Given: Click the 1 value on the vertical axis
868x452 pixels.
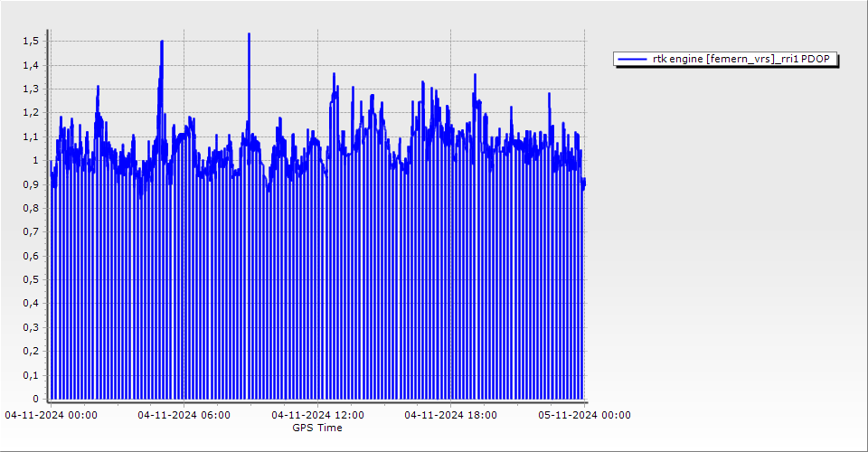Looking at the screenshot, I should (35, 161).
